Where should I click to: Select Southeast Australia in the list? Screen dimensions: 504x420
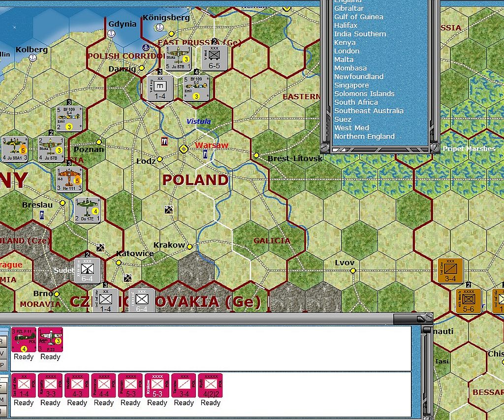pos(369,111)
